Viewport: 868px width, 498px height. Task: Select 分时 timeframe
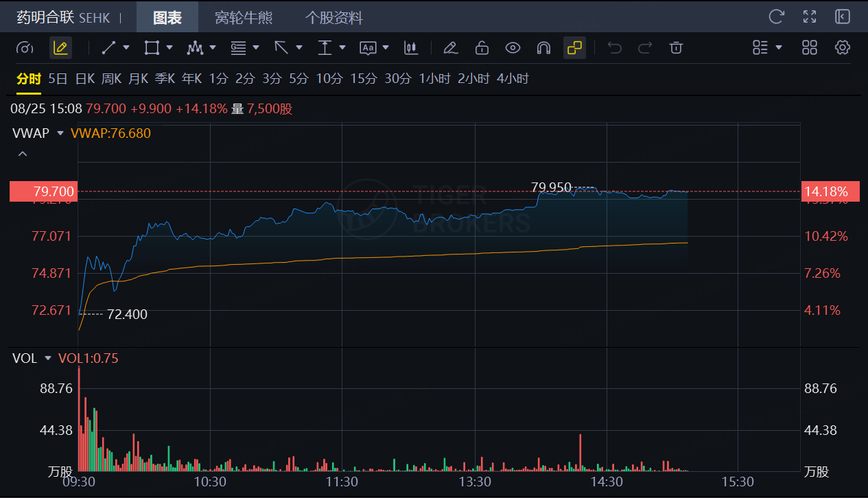29,79
